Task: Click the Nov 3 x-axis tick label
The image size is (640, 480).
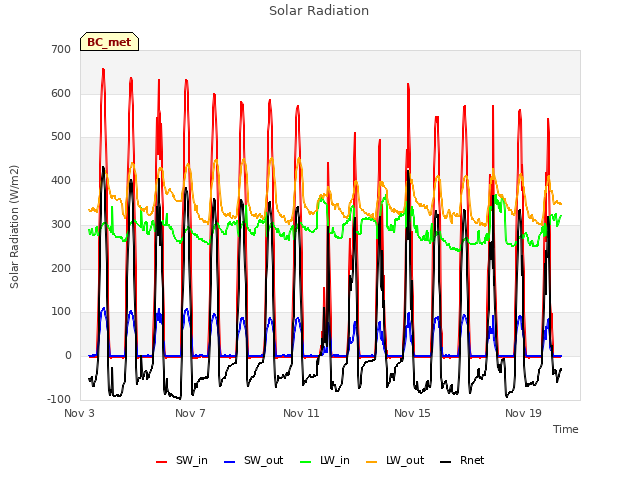Action: (79, 413)
